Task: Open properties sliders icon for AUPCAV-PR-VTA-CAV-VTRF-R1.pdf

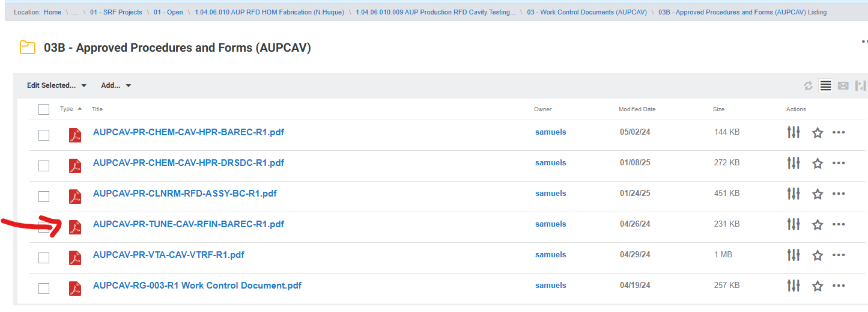Action: 794,255
